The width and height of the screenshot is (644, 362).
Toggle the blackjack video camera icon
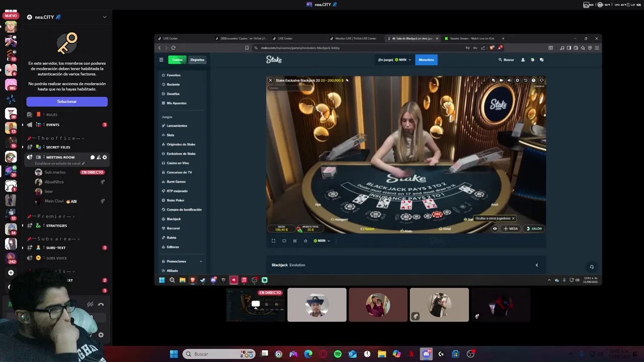pyautogui.click(x=501, y=80)
